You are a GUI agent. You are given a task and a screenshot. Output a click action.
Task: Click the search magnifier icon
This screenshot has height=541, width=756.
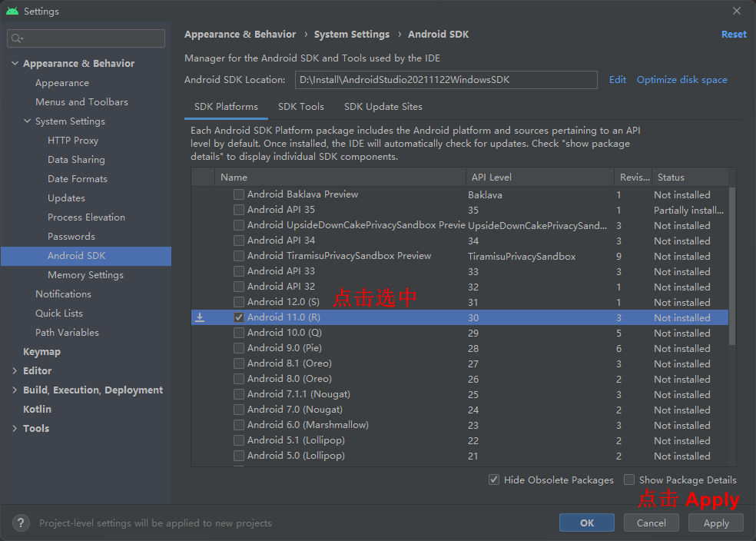[x=17, y=38]
